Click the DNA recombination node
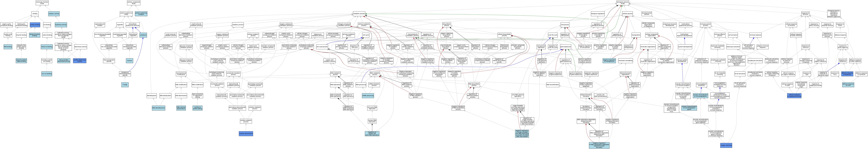The width and height of the screenshot is (868, 149). (553, 85)
